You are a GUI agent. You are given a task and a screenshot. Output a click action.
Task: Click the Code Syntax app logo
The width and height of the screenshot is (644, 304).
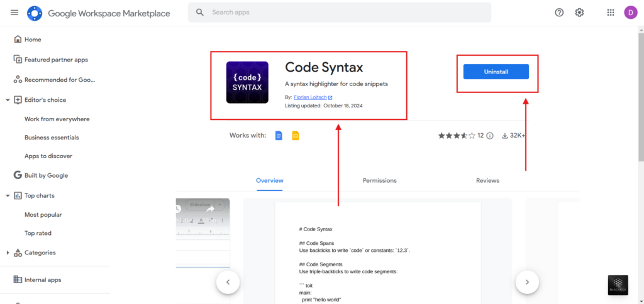click(247, 82)
